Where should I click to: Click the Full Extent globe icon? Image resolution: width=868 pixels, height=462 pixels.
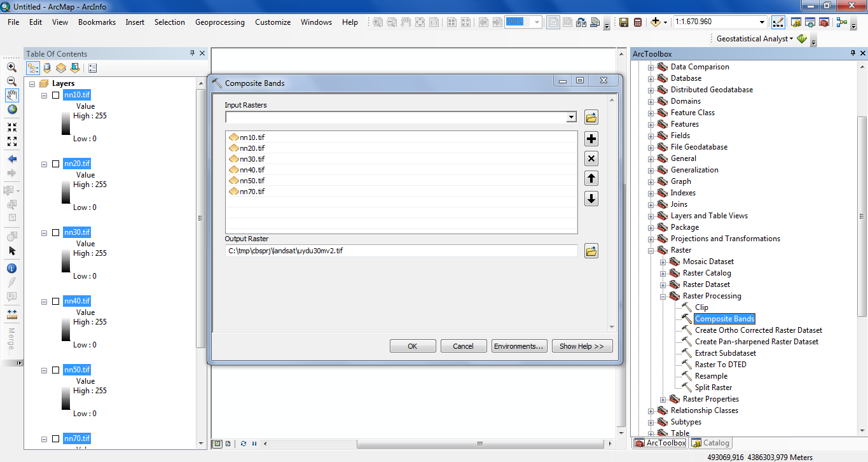11,109
